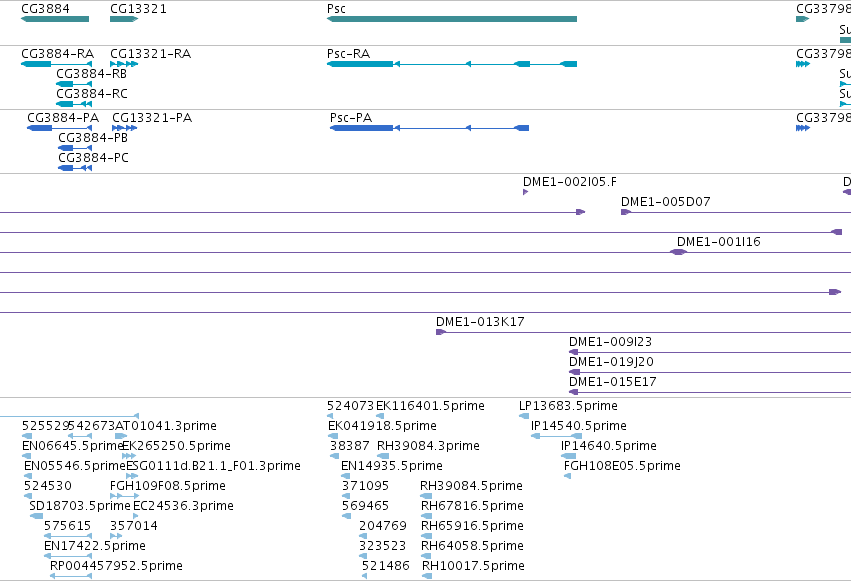The height and width of the screenshot is (581, 851).
Task: Select the DME1-019J20 clone arrowhead
Action: coord(574,372)
